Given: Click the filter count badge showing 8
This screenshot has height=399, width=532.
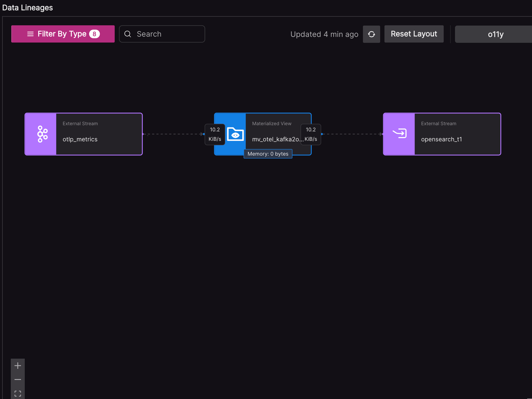Looking at the screenshot, I should (94, 34).
